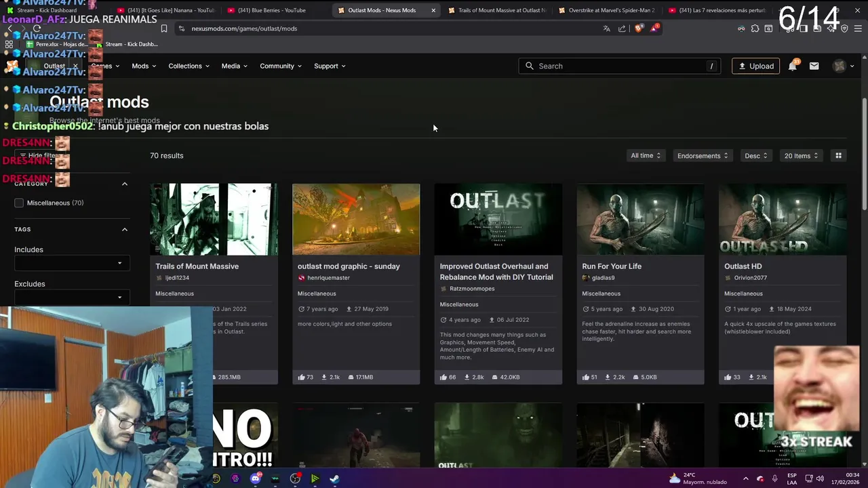Open the Mods navigation menu

click(x=144, y=66)
